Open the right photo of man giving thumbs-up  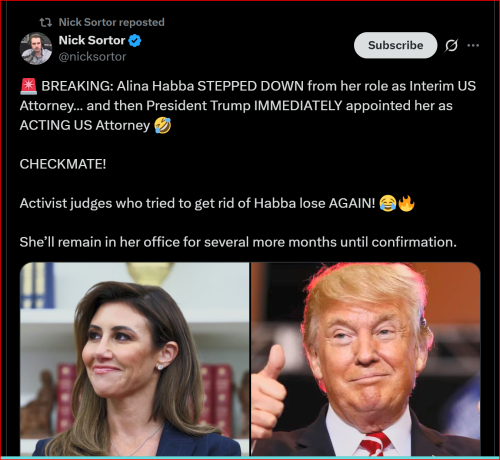tap(366, 359)
